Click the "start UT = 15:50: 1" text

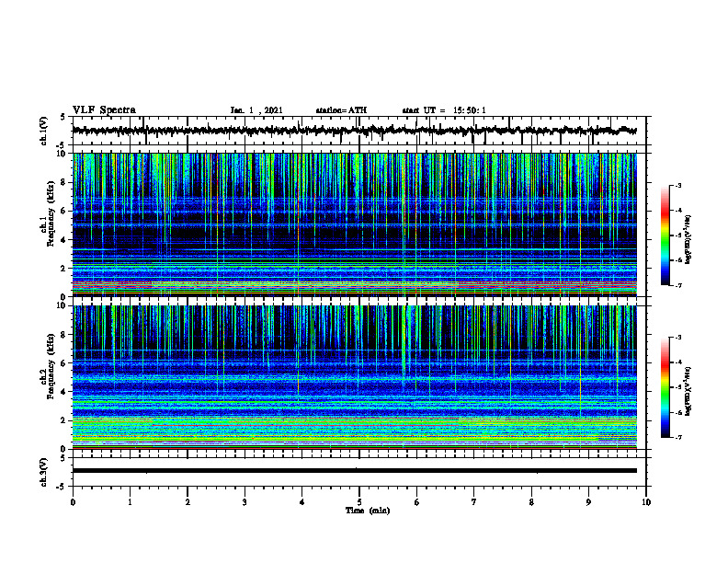point(444,110)
